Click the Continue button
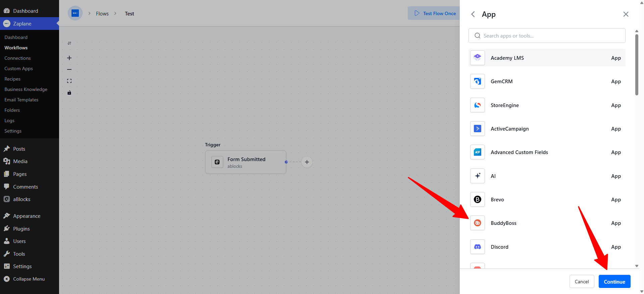The width and height of the screenshot is (644, 294). (614, 282)
